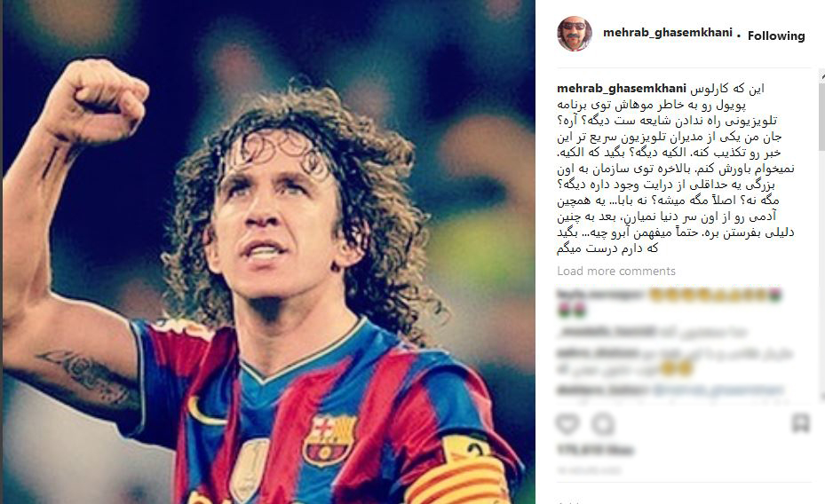Like the post with the heart icon

(567, 423)
